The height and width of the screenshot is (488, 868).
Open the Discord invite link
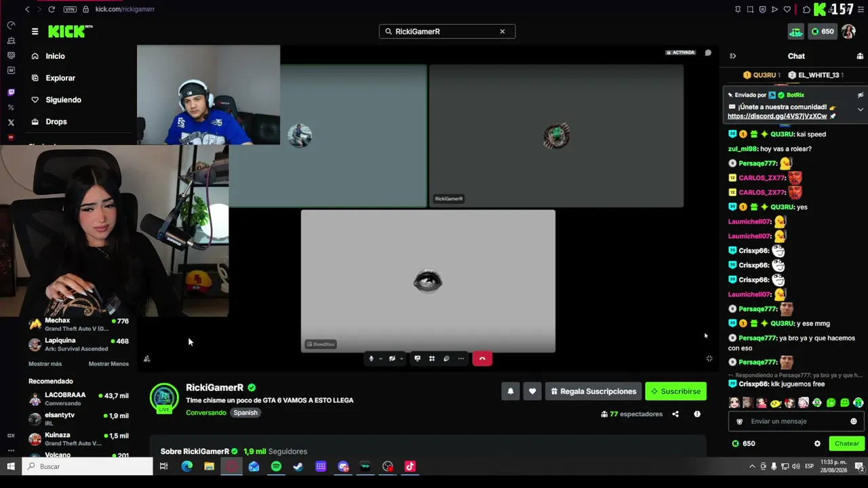point(777,117)
